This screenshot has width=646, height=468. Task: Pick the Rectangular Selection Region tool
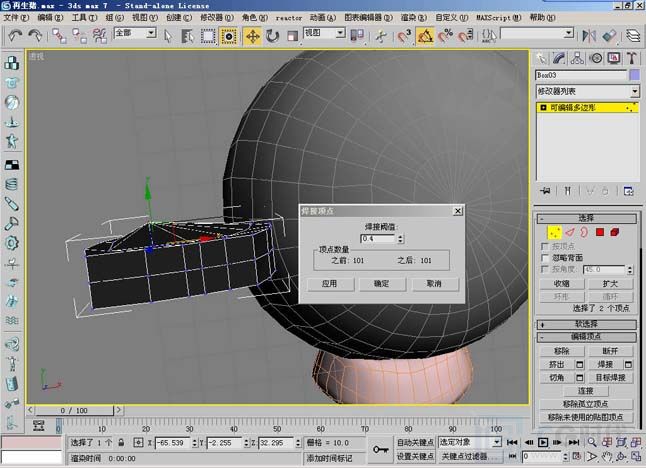pyautogui.click(x=208, y=36)
